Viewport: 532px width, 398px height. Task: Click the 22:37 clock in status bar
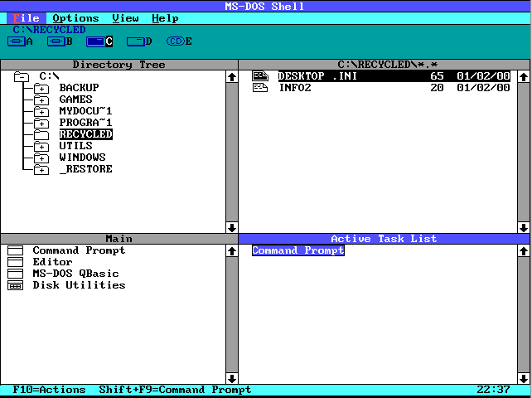click(493, 390)
